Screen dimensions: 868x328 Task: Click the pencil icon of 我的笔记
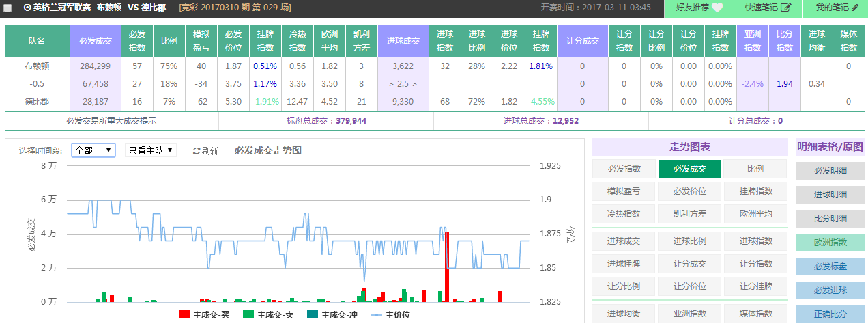855,8
